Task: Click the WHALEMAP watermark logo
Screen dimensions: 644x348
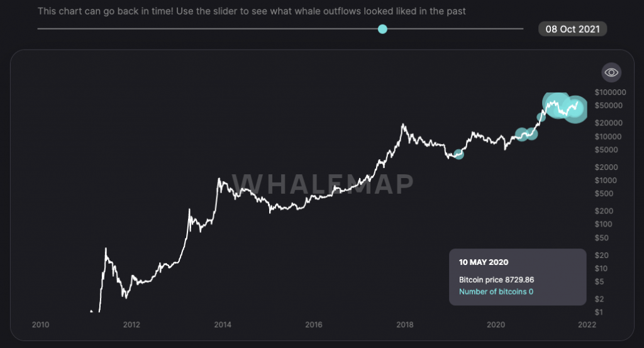Action: 327,182
